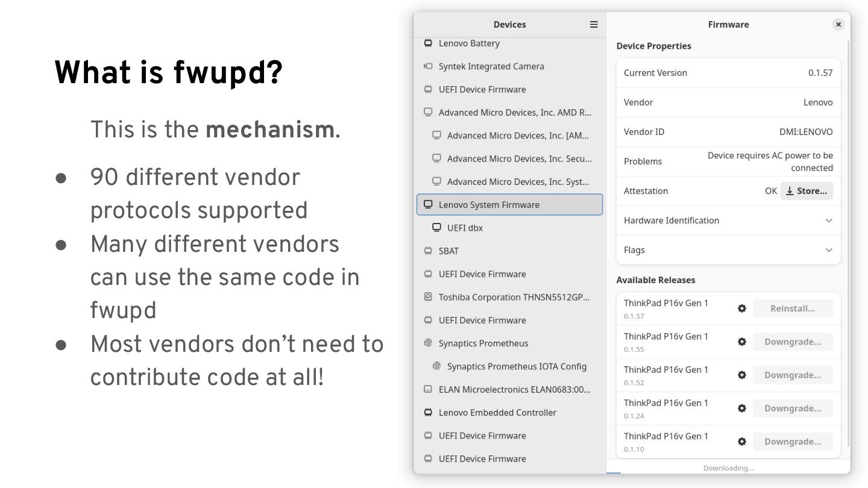
Task: Expand Hardware Identification row
Action: [x=728, y=221]
